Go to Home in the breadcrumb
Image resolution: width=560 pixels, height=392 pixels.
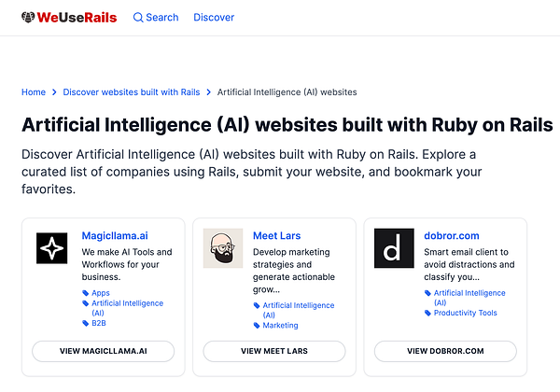coord(34,92)
